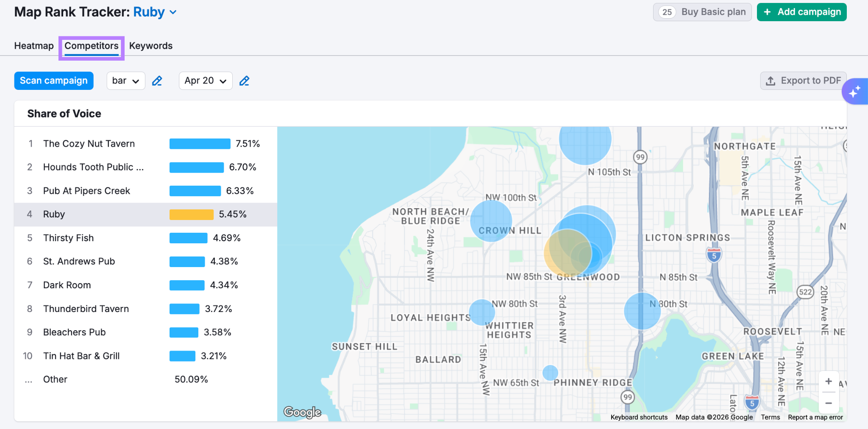Select the Competitors tab

(92, 46)
